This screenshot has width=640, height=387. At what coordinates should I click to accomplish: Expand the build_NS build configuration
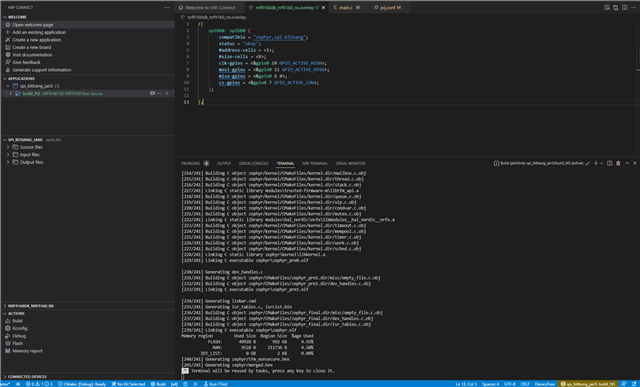pos(11,93)
